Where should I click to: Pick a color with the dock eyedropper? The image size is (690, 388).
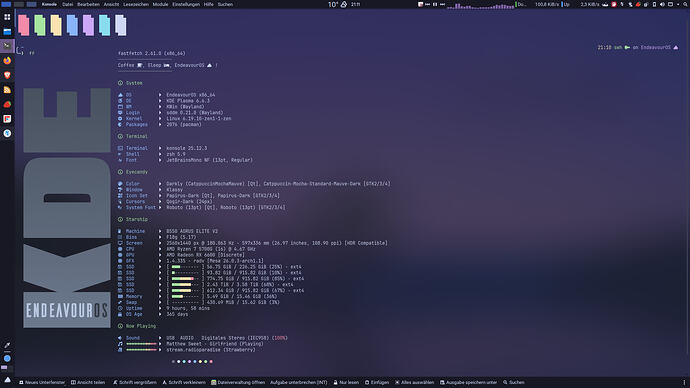pos(7,345)
